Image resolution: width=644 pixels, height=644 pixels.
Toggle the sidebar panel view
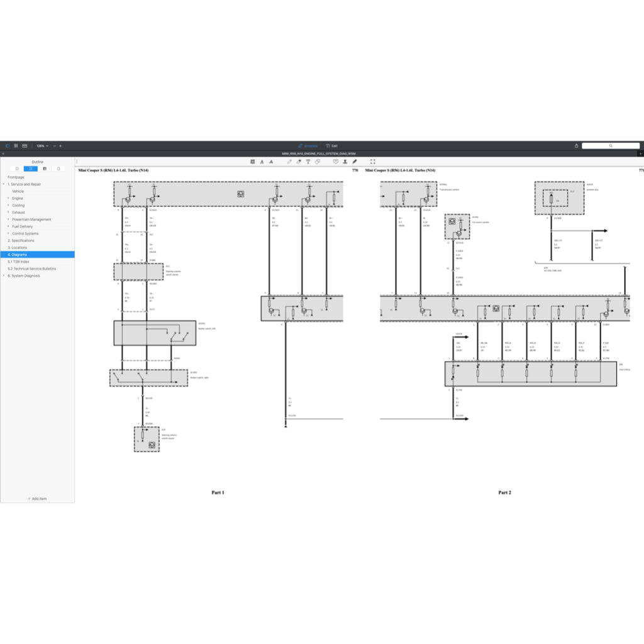pos(8,146)
